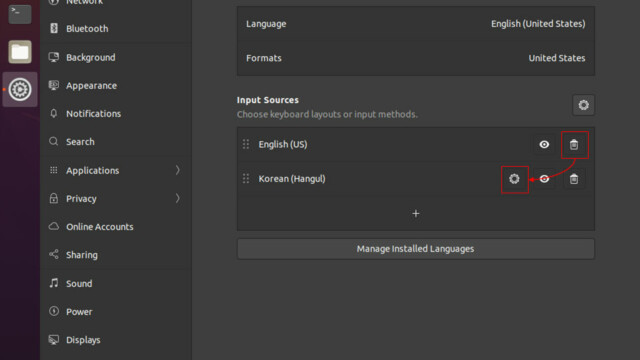Go to Power settings

pos(116,311)
